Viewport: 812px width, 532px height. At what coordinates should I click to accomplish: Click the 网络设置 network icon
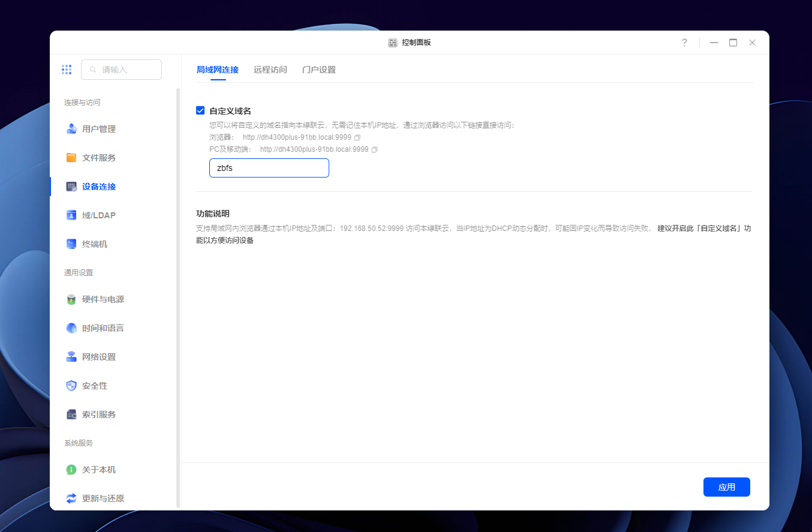coord(71,357)
